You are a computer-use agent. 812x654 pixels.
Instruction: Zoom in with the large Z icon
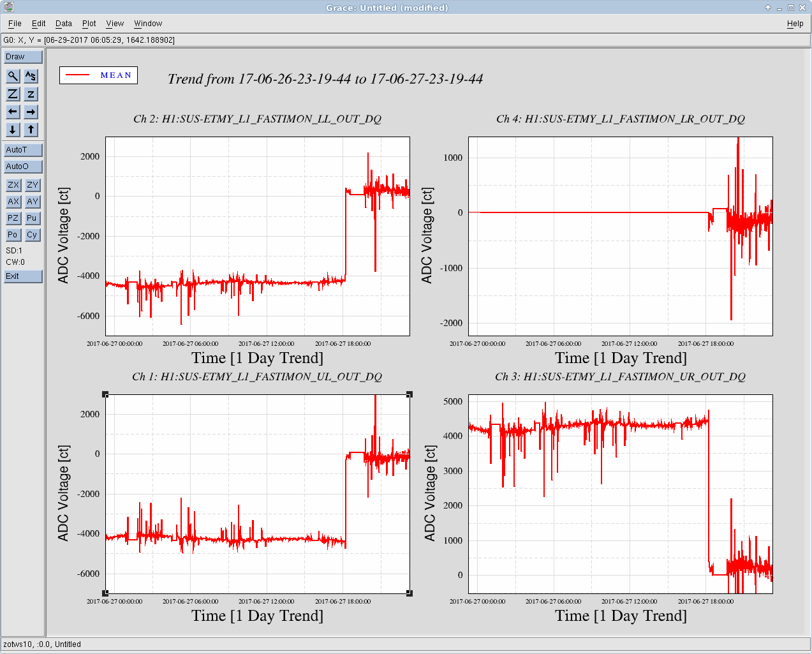click(13, 94)
